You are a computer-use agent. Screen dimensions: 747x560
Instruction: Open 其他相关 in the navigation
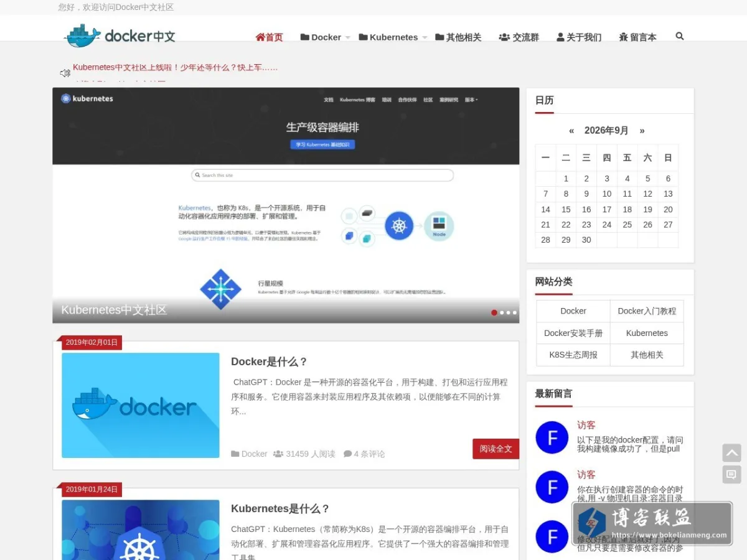(x=458, y=37)
